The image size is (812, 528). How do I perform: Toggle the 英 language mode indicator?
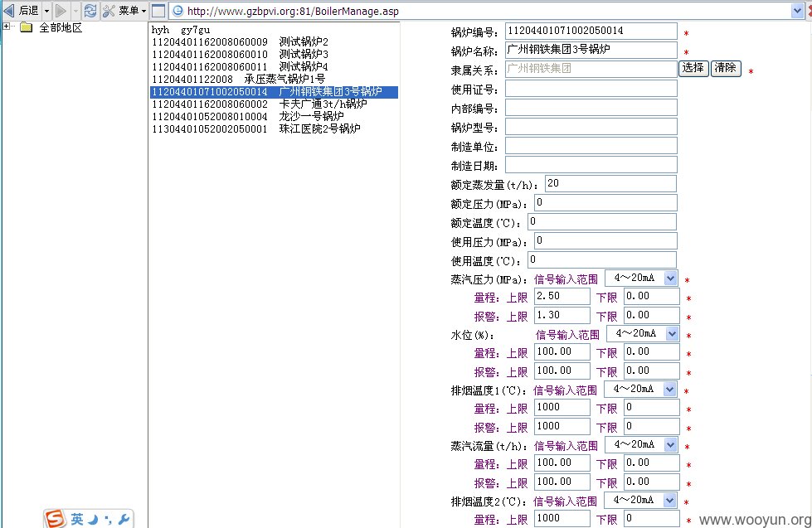[77, 519]
